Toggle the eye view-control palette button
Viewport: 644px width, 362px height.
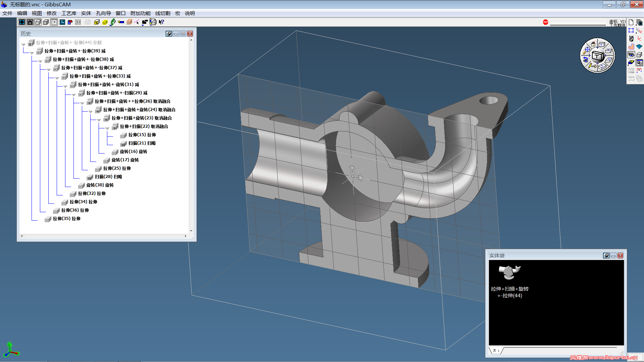pos(631,55)
